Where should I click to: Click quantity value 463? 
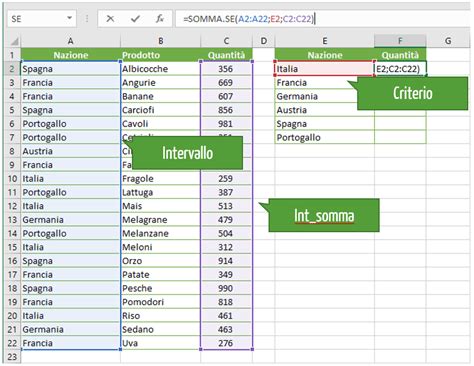pos(226,329)
